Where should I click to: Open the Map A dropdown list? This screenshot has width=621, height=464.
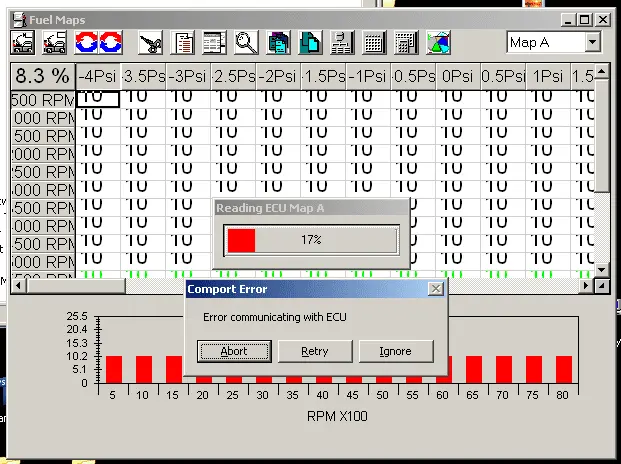592,42
